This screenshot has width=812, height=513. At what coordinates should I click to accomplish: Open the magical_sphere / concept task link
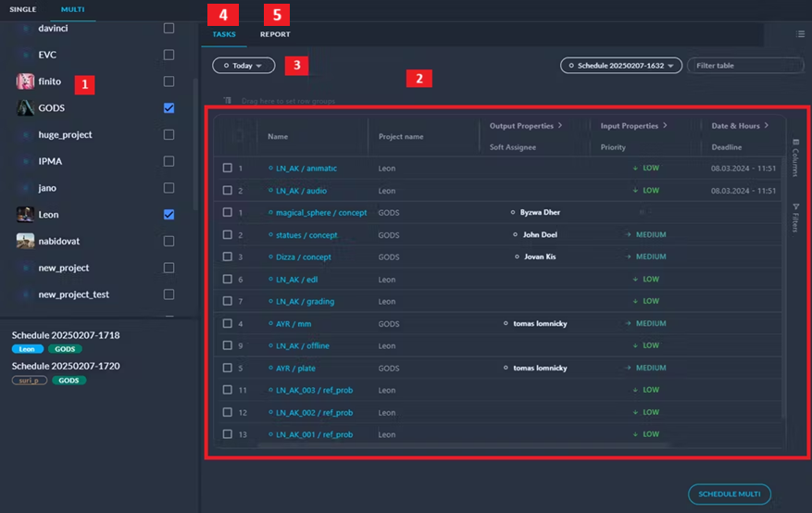[320, 213]
